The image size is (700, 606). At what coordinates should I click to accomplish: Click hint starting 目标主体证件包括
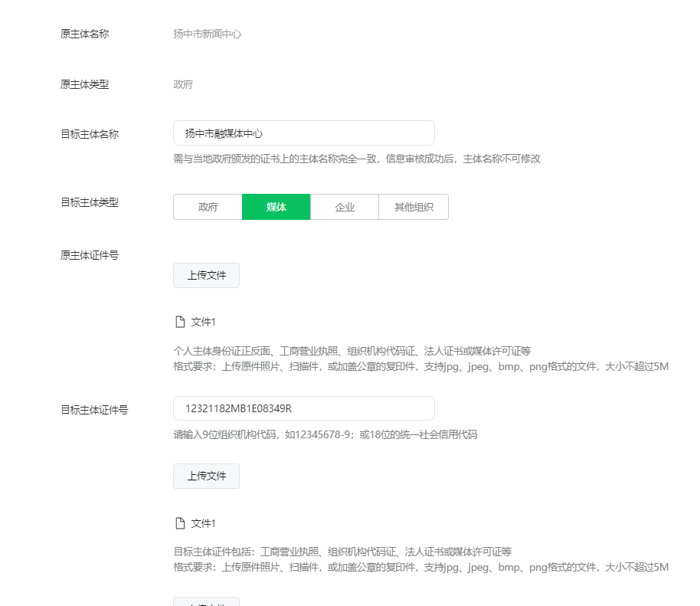coord(342,552)
